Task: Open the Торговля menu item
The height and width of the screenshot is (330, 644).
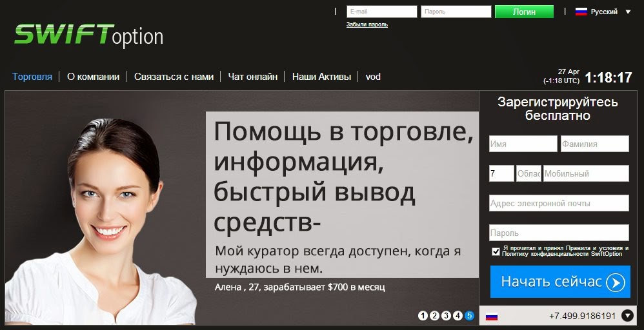Action: coord(32,77)
